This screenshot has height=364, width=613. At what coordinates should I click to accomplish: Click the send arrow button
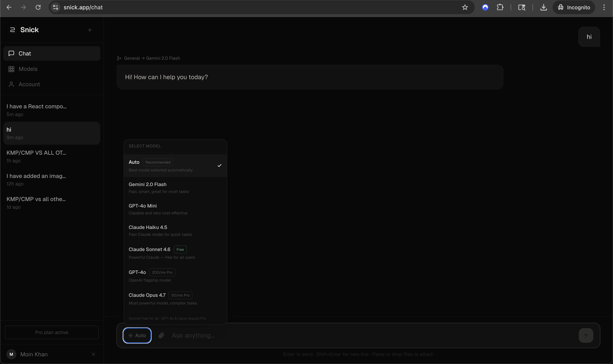[586, 335]
